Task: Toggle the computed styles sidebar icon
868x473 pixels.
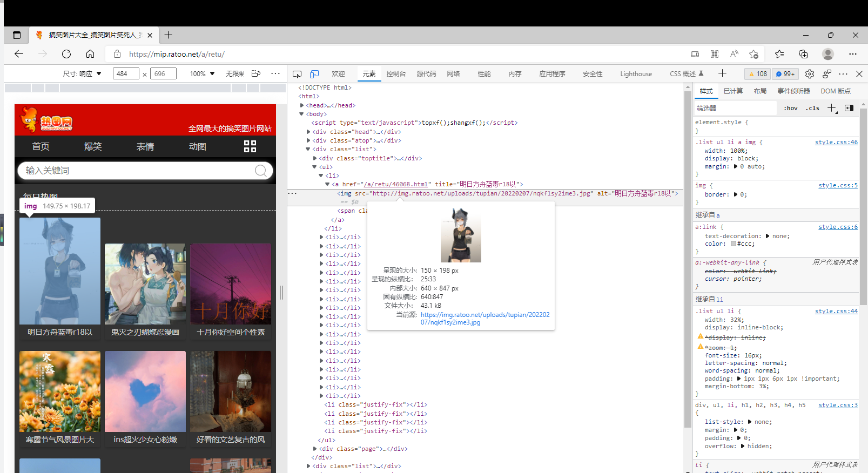Action: [849, 108]
